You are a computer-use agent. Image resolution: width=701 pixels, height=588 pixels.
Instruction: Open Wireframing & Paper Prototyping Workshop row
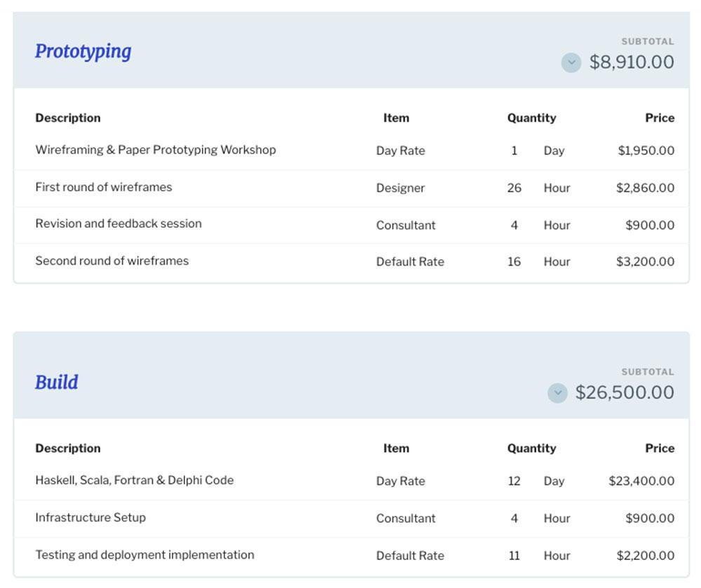(x=156, y=150)
